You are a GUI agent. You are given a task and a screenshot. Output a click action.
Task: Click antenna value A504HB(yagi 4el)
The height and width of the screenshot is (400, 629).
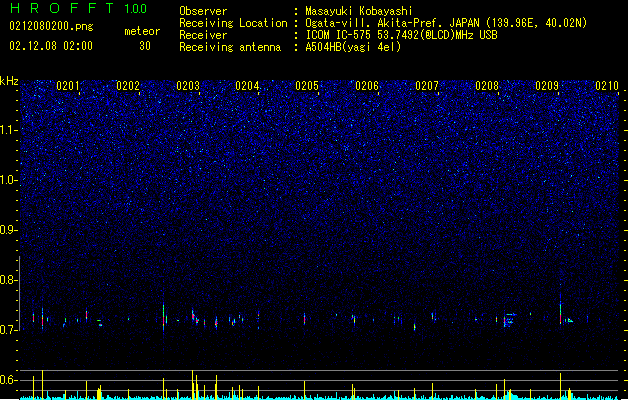tap(353, 47)
